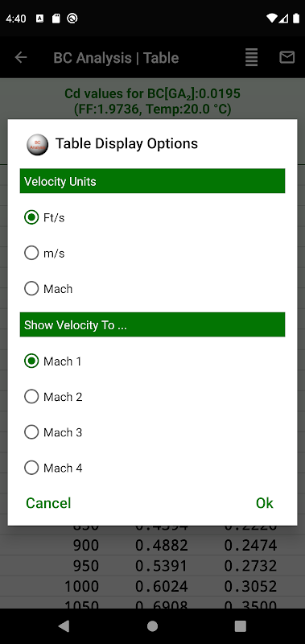305x644 pixels.
Task: Tap the Show Velocity To header
Action: point(152,325)
